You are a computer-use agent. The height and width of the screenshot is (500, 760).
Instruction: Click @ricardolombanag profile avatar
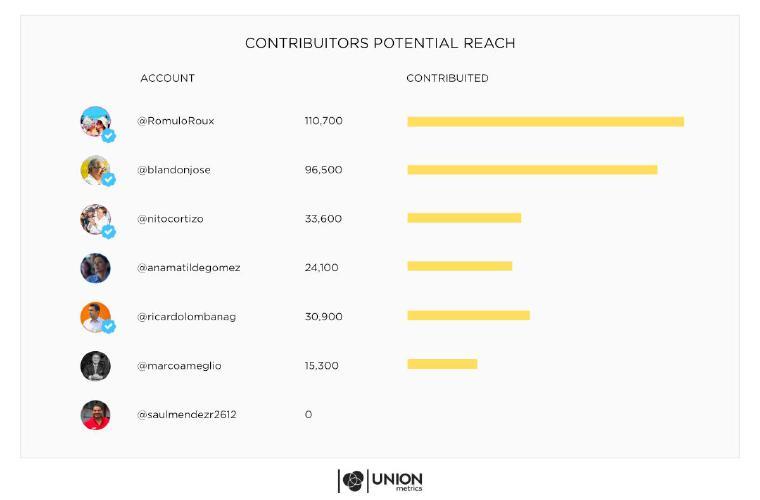coord(96,317)
